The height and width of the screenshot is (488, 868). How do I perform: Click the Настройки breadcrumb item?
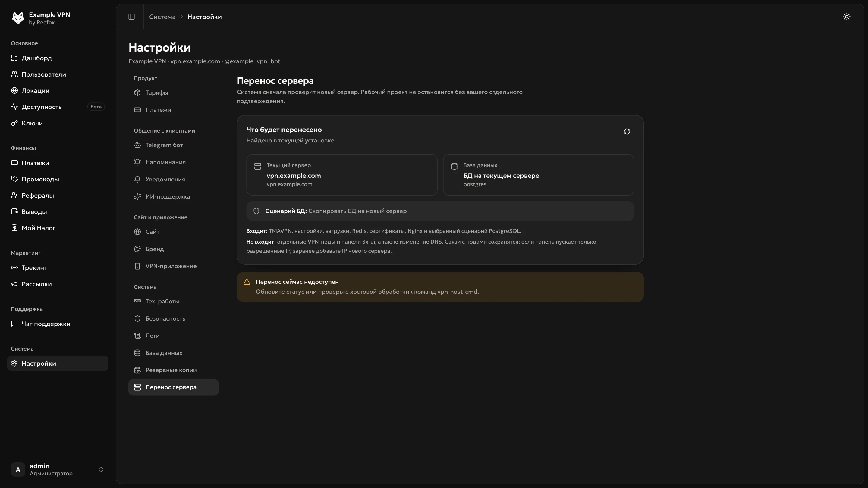click(x=204, y=17)
